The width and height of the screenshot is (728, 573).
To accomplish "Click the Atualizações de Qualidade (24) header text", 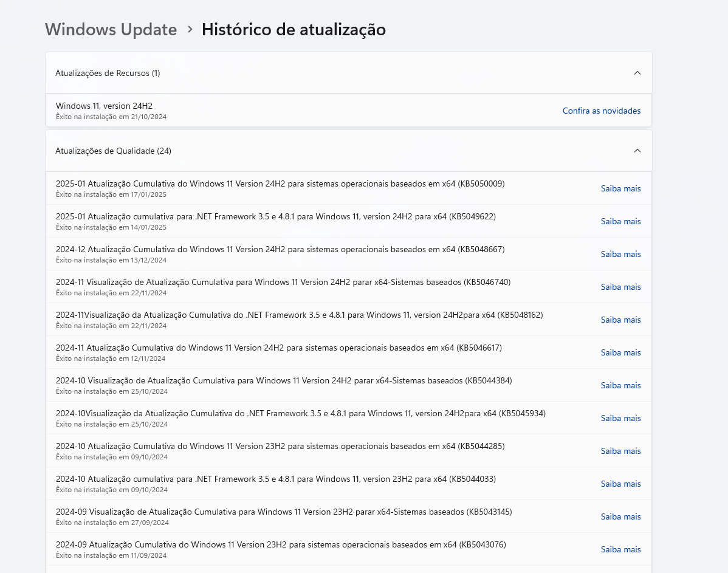I will pyautogui.click(x=113, y=151).
